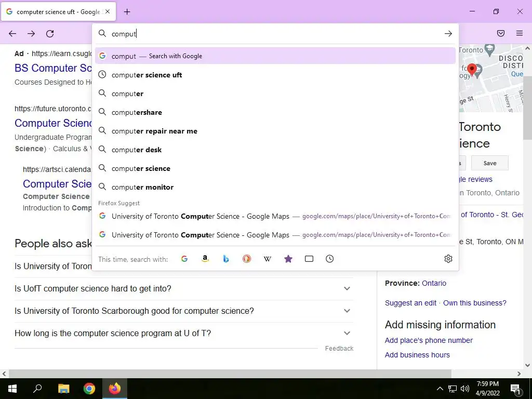This screenshot has width=532, height=399.
Task: Open the Ontario province link
Action: [x=434, y=283]
